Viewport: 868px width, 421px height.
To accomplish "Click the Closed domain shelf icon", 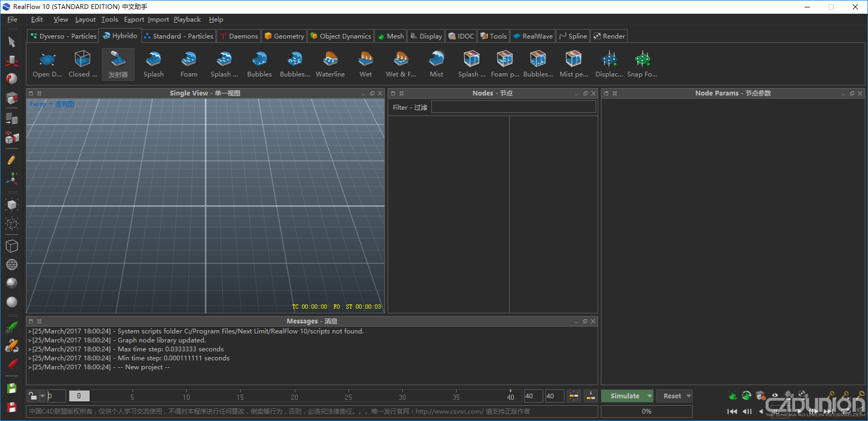I will (x=82, y=64).
